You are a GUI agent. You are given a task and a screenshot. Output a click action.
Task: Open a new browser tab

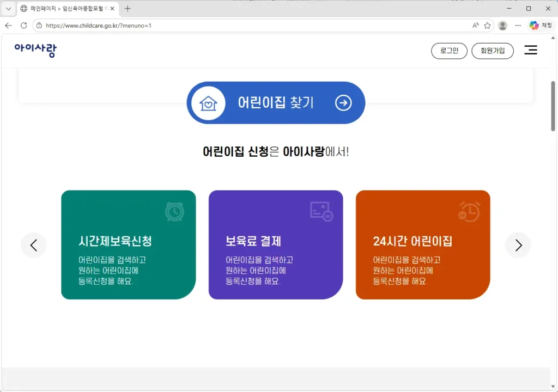[x=128, y=9]
